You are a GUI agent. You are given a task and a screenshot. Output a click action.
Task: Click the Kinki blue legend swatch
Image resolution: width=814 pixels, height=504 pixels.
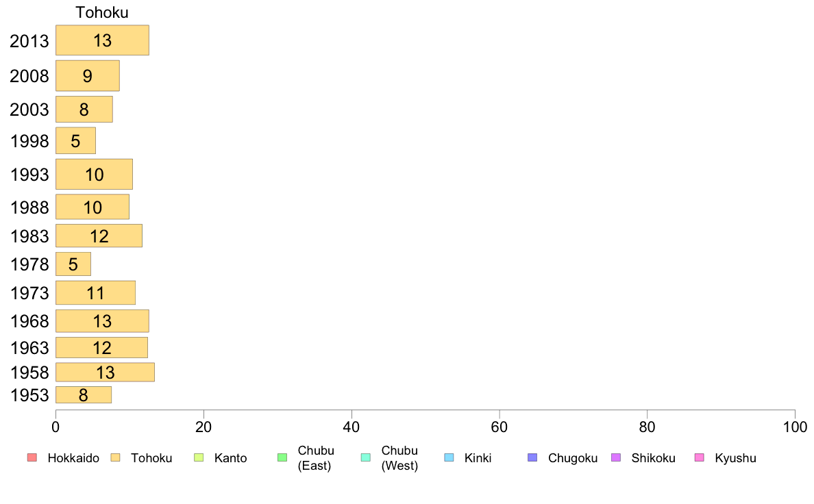pos(449,457)
